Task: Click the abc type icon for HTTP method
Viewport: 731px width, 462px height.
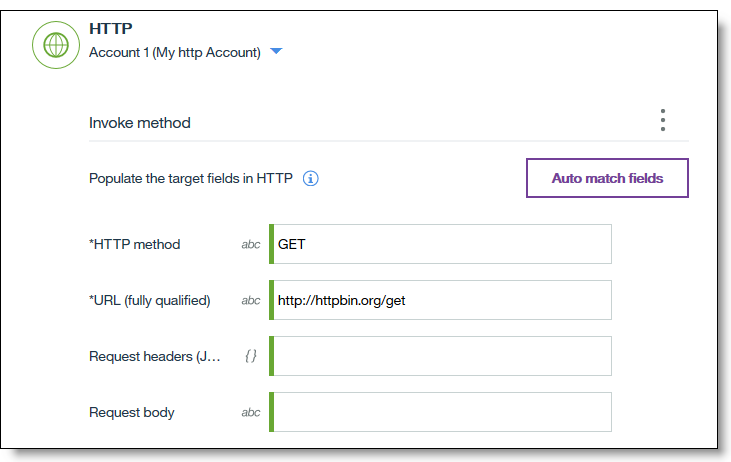Action: point(251,244)
